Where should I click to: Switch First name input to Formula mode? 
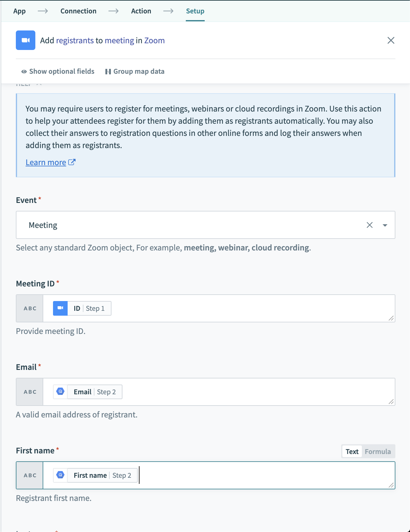(x=378, y=451)
